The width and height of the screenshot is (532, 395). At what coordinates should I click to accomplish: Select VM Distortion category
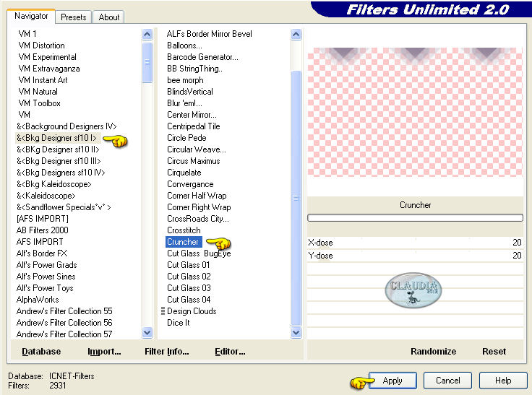[x=41, y=45]
